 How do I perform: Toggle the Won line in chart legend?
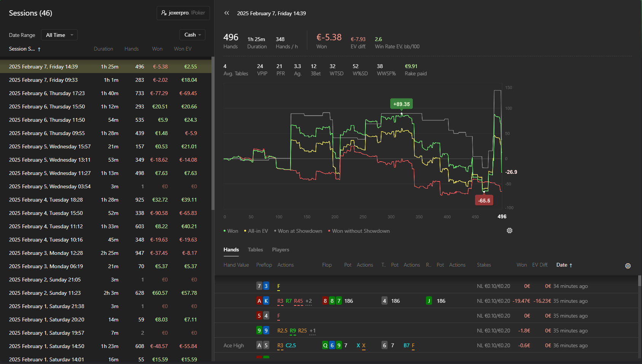pyautogui.click(x=231, y=231)
